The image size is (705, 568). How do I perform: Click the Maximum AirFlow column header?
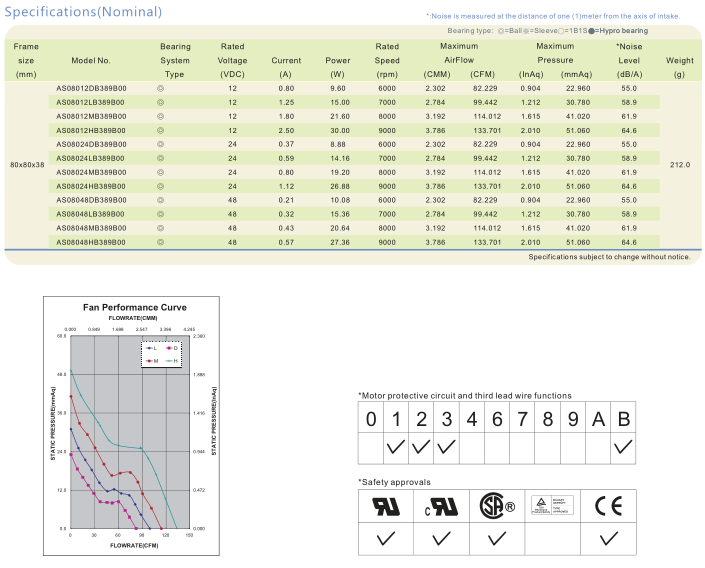pyautogui.click(x=459, y=53)
